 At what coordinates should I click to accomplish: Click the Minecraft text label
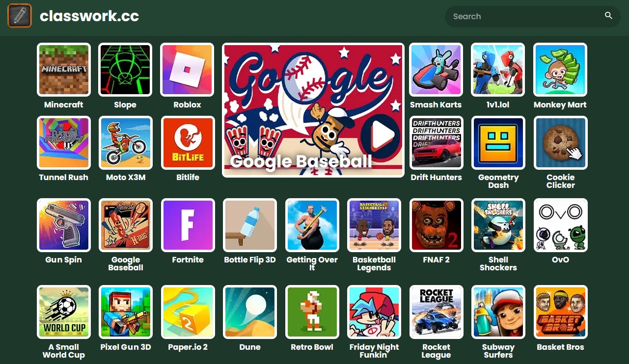click(x=64, y=104)
